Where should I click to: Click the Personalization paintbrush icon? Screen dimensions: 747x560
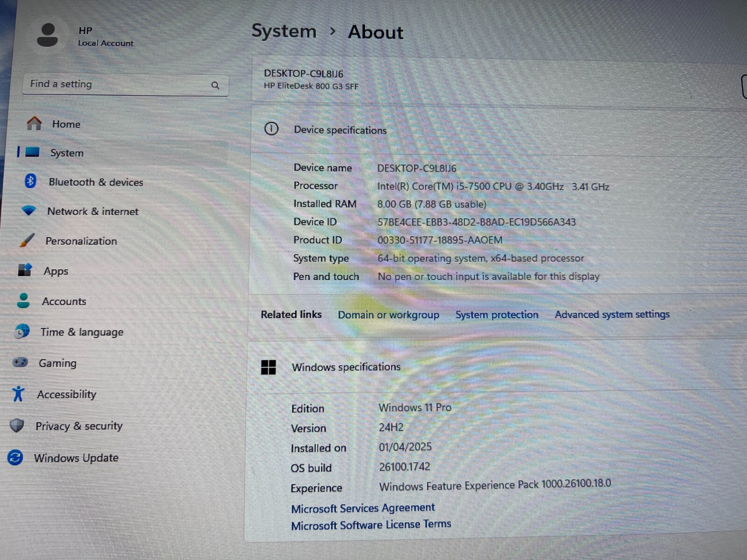(x=27, y=240)
